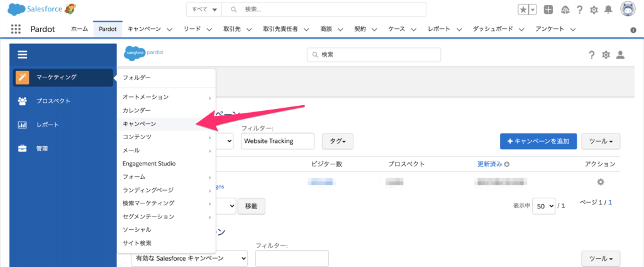Choose フォルダー in marketing flyout menu

point(166,77)
